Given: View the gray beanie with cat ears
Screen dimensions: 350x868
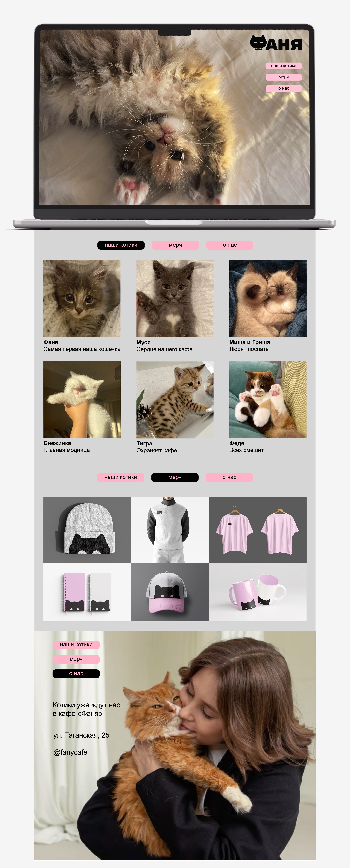Looking at the screenshot, I should pyautogui.click(x=87, y=530).
